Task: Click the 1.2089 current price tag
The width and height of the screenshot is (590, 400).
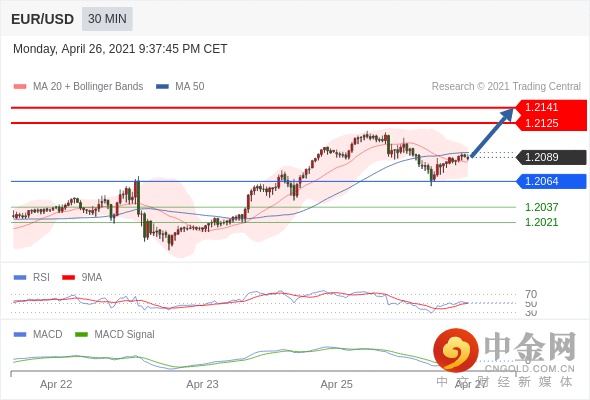Action: (551, 157)
